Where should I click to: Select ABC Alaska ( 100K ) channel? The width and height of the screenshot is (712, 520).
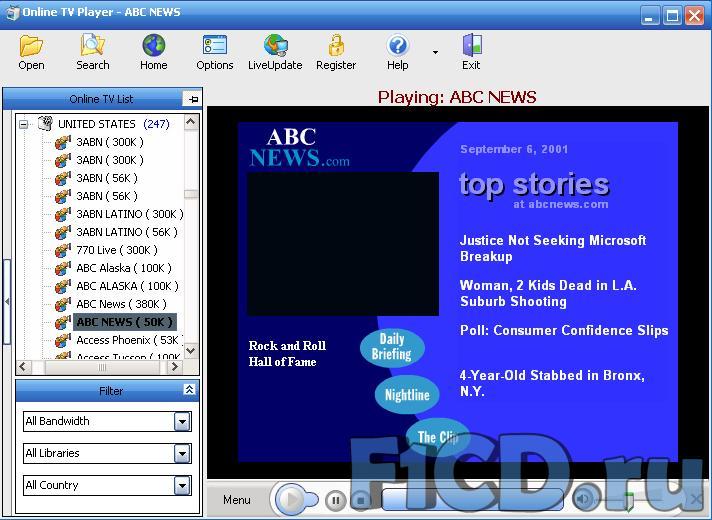[124, 268]
